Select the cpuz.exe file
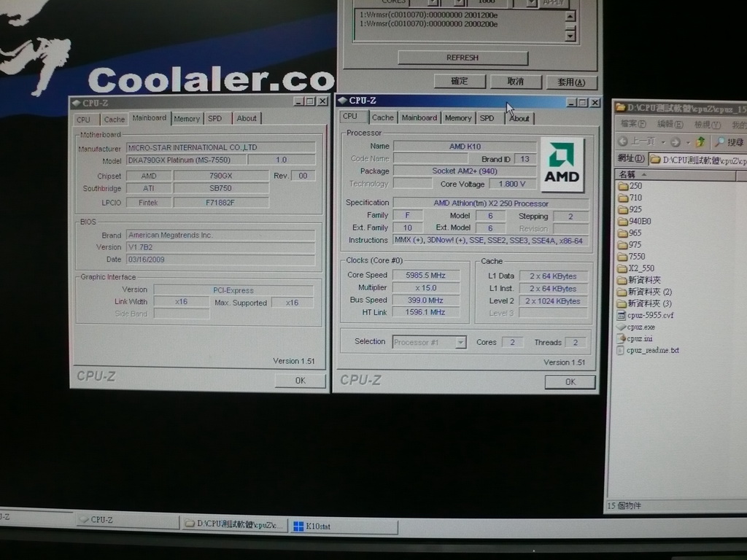Image resolution: width=747 pixels, height=560 pixels. pyautogui.click(x=636, y=327)
